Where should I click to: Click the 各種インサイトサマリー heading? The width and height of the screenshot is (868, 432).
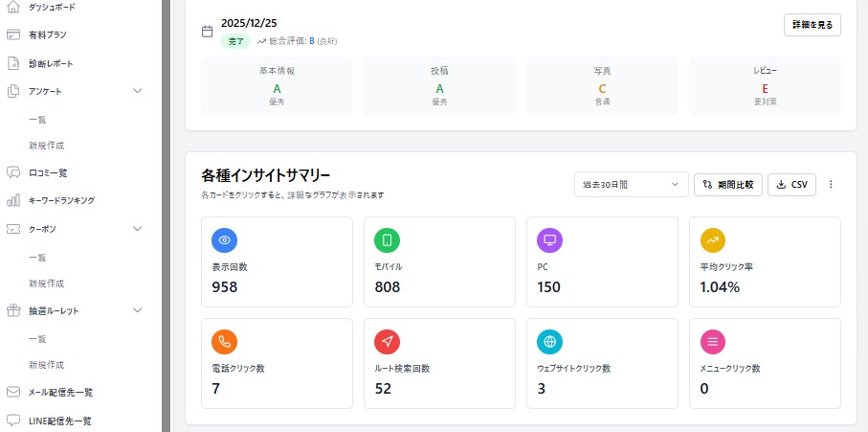pos(266,175)
